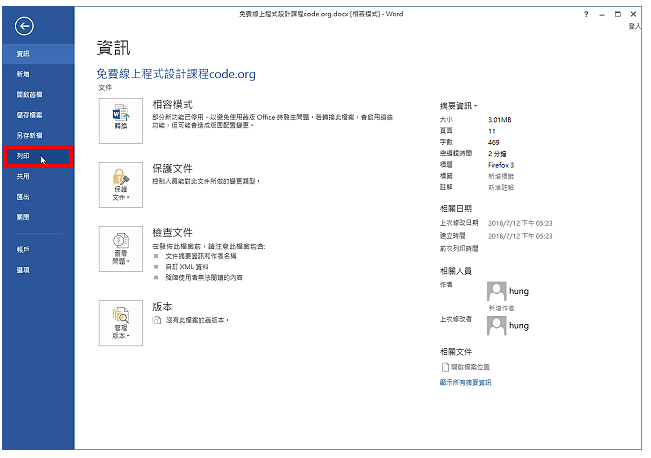Click the small document icon beside 沒有此檔案的舊版本
Image resolution: width=651 pixels, height=458 pixels.
[157, 320]
